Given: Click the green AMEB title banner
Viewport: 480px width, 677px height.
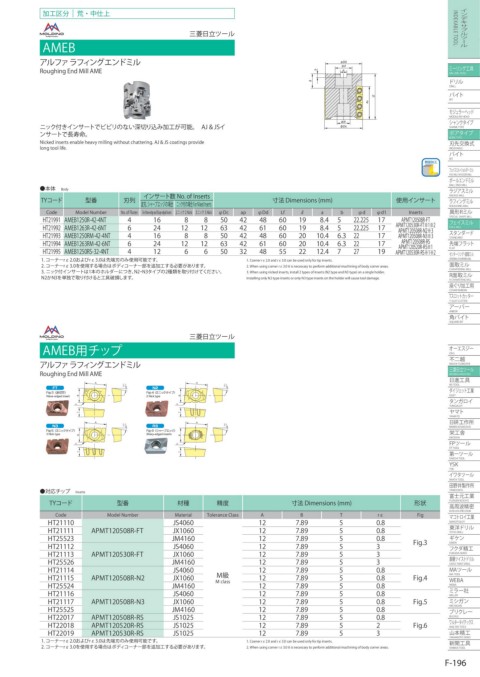Looking at the screenshot, I should pos(137,47).
